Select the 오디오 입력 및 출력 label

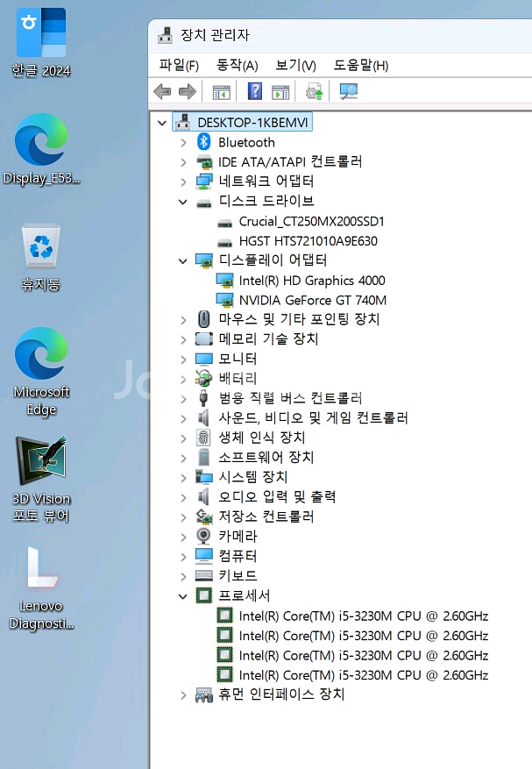(277, 497)
